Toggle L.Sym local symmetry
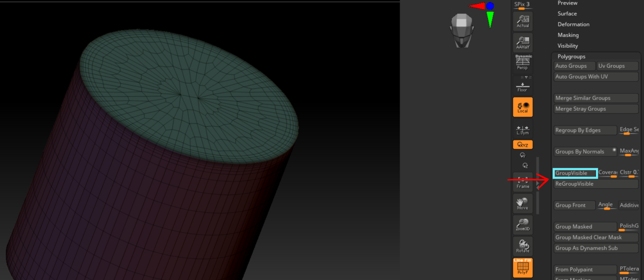This screenshot has height=280, width=644. point(523,129)
